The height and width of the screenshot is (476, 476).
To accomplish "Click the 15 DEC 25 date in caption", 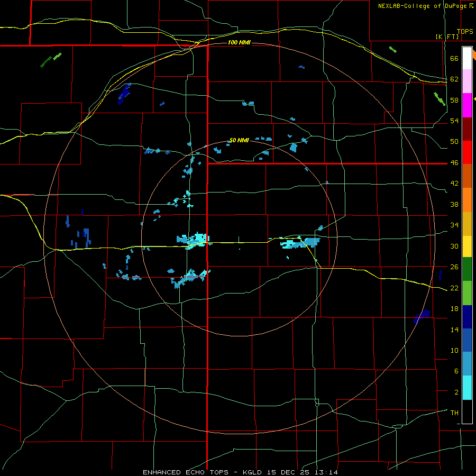I will (x=289, y=472).
